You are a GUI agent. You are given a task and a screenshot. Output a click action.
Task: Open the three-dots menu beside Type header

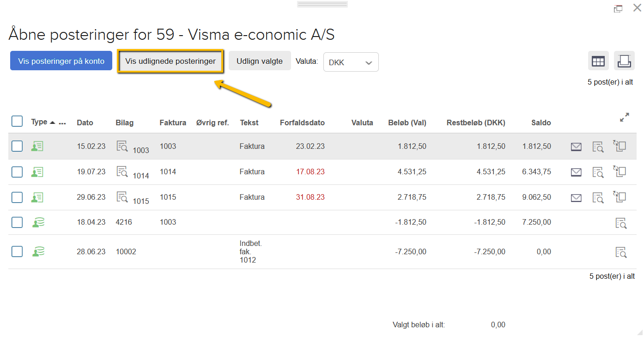coord(63,123)
